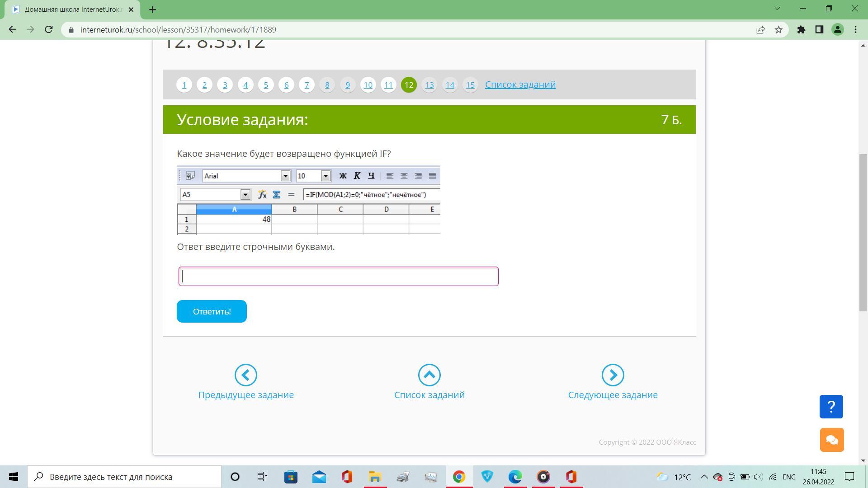
Task: Open Microsoft Edge from the taskbar
Action: click(515, 477)
